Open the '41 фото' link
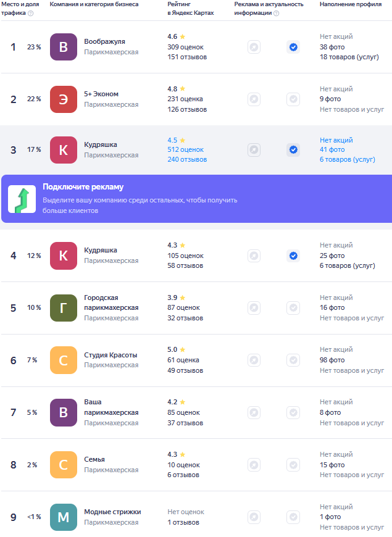The image size is (392, 537). (332, 149)
